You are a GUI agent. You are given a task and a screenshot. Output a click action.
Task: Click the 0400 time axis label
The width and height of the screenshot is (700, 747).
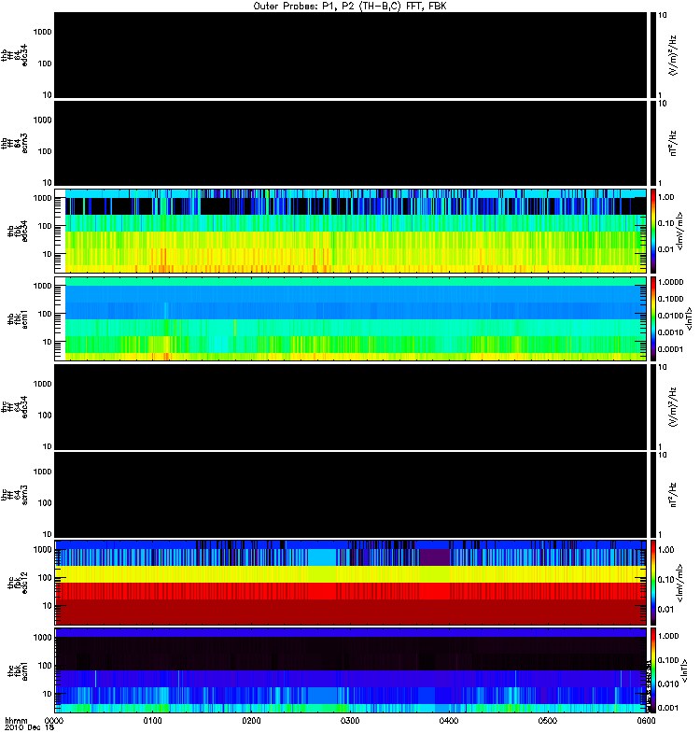click(449, 721)
